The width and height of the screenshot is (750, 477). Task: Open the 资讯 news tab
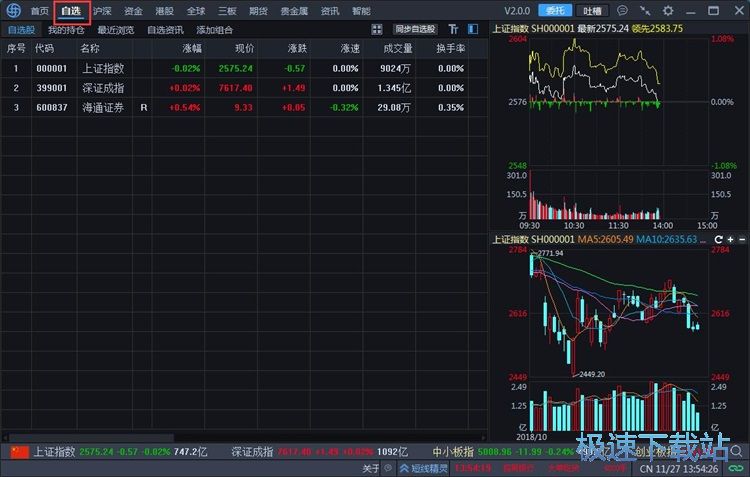coord(330,11)
